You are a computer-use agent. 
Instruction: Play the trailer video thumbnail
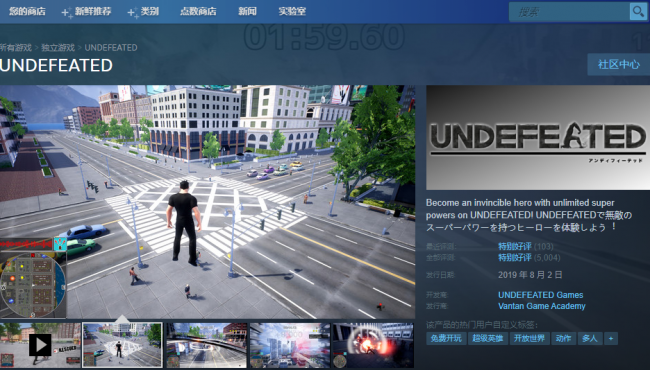pyautogui.click(x=40, y=345)
